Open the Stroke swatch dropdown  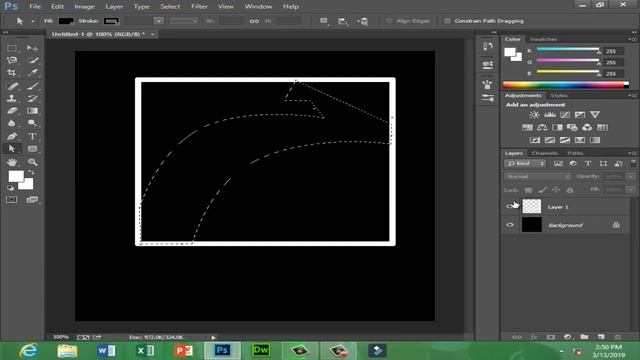coord(111,21)
